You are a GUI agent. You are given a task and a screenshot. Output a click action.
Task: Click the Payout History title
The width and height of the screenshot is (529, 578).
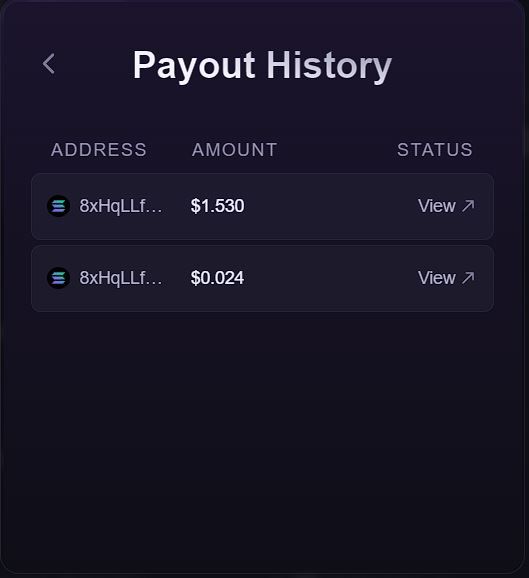click(x=262, y=66)
